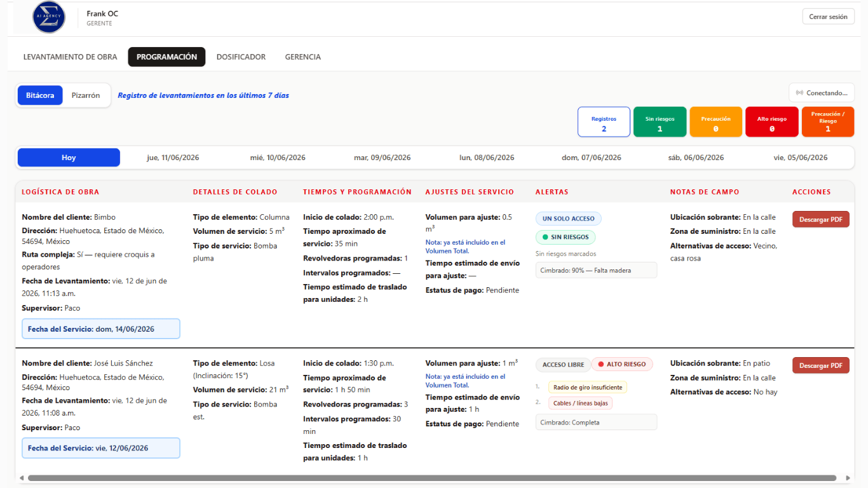The image size is (868, 488).
Task: Click Nombre del cliente: Bimbo
Action: pyautogui.click(x=69, y=217)
